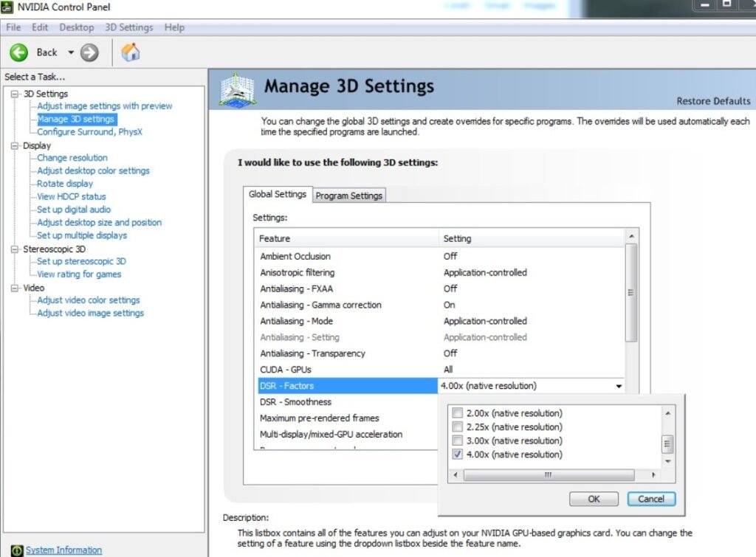
Task: Open Set up digital audio task
Action: point(74,210)
